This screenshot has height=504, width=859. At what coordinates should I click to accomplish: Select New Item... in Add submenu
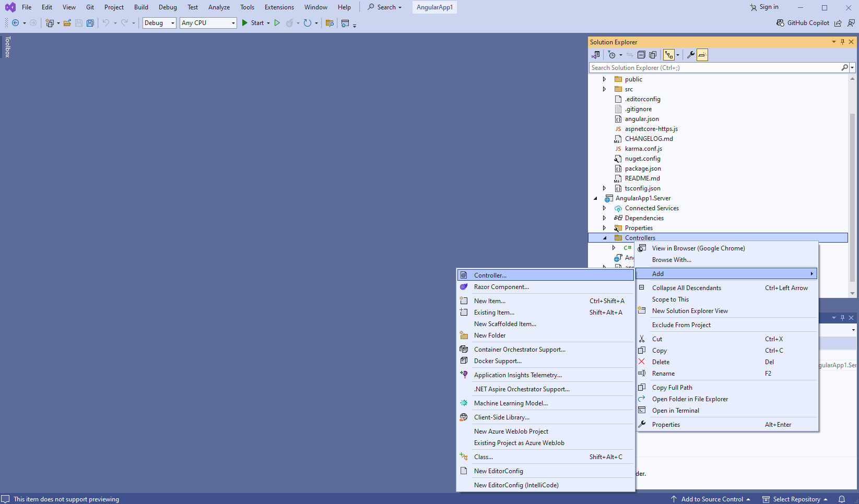[x=546, y=301]
